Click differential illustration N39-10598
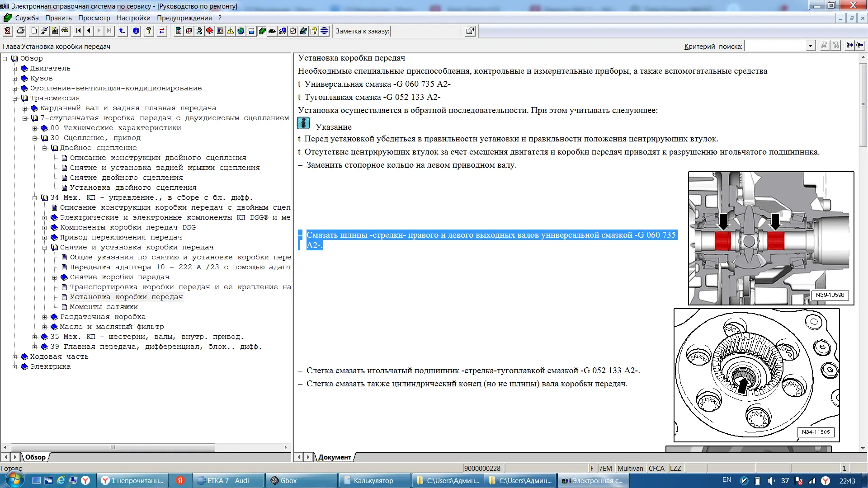The height and width of the screenshot is (488, 868). tap(771, 238)
